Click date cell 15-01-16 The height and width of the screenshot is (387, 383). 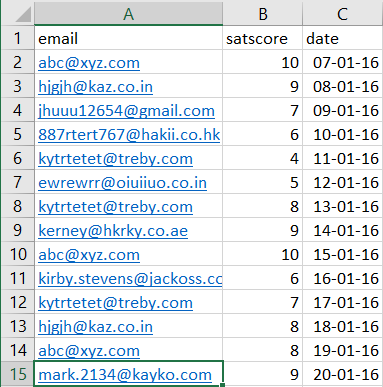click(342, 254)
